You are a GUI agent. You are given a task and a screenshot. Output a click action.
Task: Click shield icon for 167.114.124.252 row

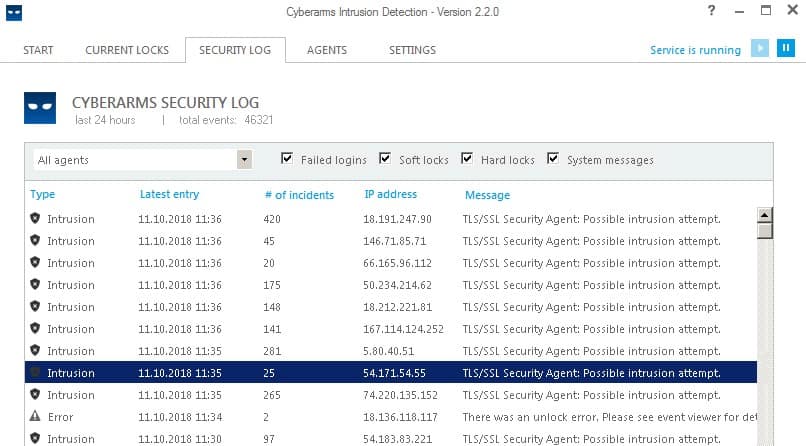click(x=35, y=328)
